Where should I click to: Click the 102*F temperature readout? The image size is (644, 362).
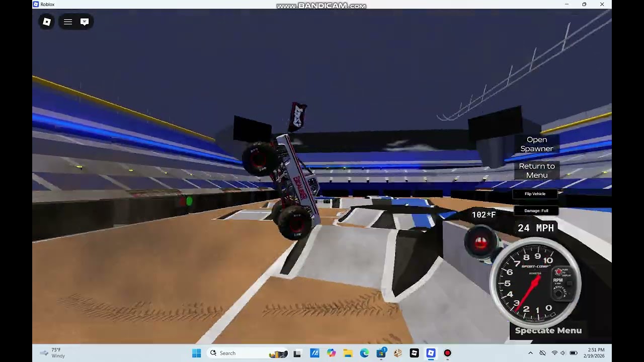tap(484, 215)
